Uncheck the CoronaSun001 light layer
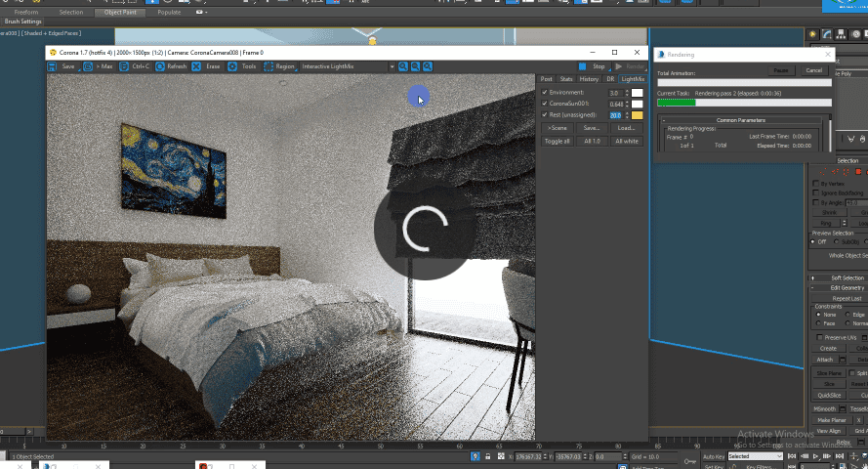Viewport: 868px width, 469px height. click(545, 104)
